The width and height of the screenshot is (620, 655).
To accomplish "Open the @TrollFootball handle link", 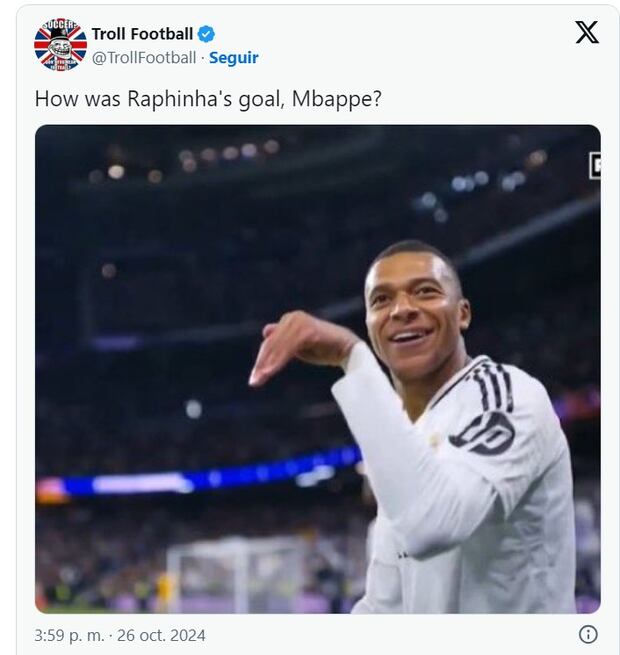I will (144, 58).
